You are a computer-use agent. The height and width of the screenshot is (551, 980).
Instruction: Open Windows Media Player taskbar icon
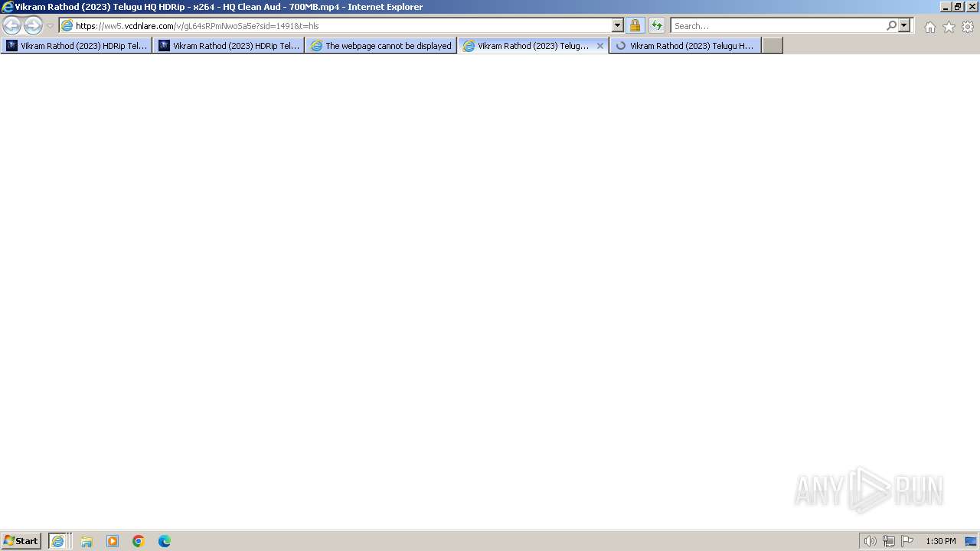click(113, 541)
